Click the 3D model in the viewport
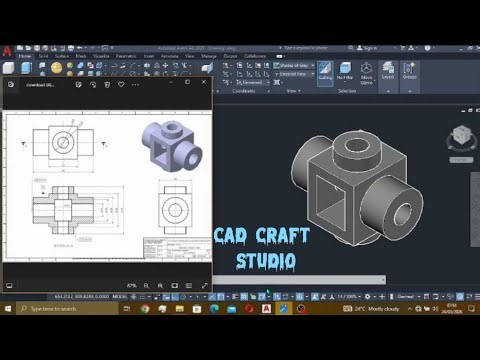480x360 pixels. 357,188
